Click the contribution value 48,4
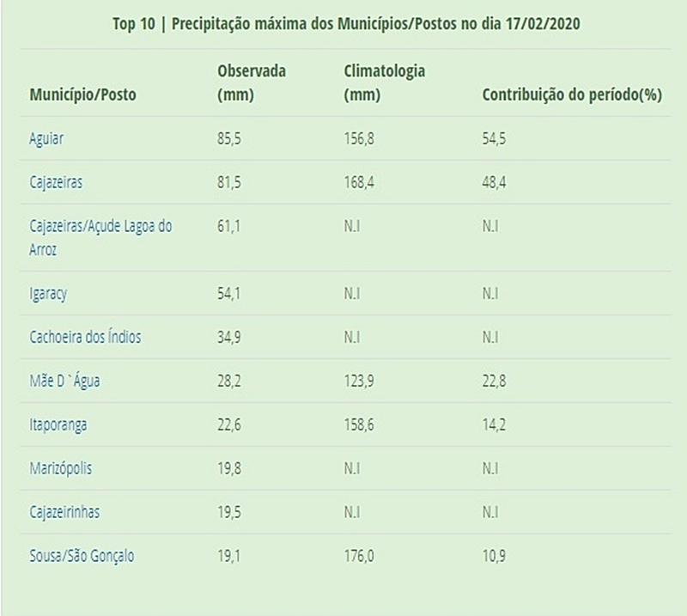The image size is (687, 616). coord(494,183)
